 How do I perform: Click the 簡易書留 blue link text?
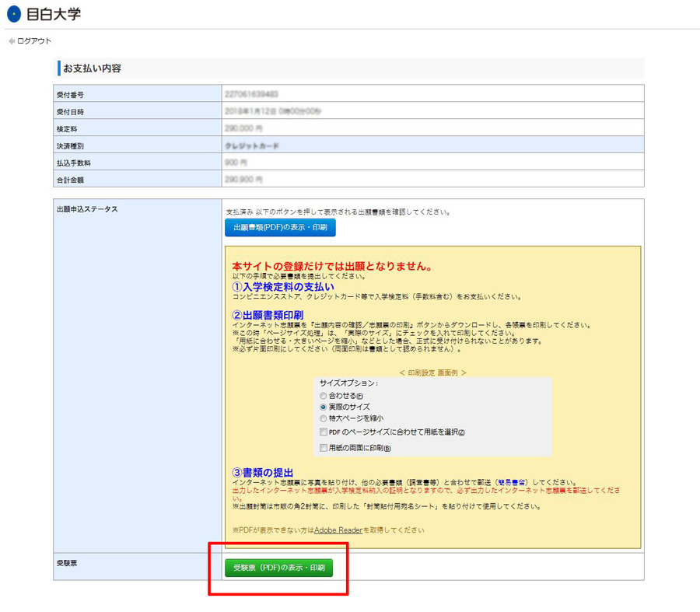tap(512, 483)
